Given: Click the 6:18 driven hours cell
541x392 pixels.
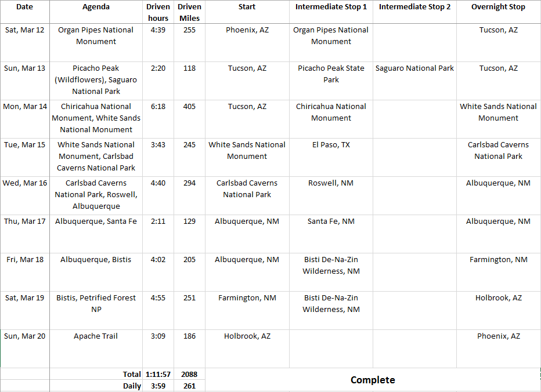Looking at the screenshot, I should click(x=158, y=107).
